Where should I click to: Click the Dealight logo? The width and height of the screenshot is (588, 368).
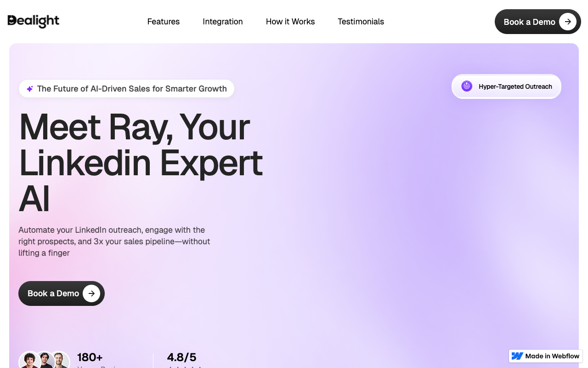(x=34, y=21)
